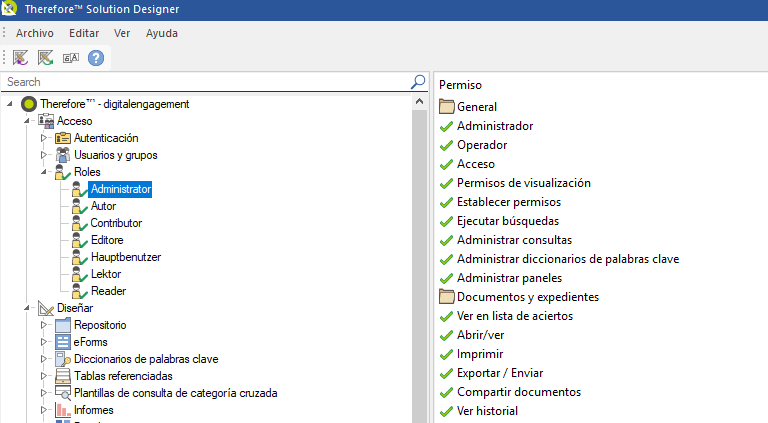Collapse the Therefore root node
This screenshot has width=768, height=423.
point(9,104)
